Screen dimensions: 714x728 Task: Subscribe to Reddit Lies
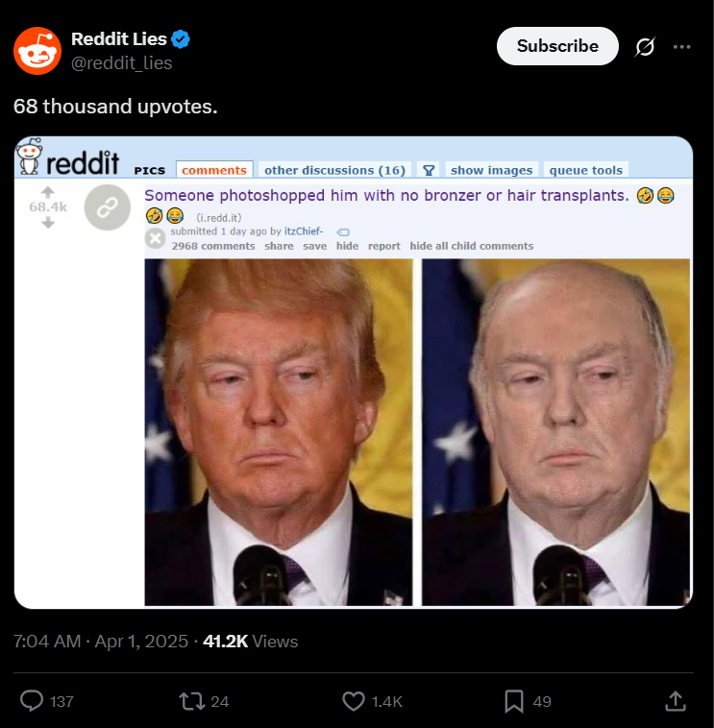point(557,46)
